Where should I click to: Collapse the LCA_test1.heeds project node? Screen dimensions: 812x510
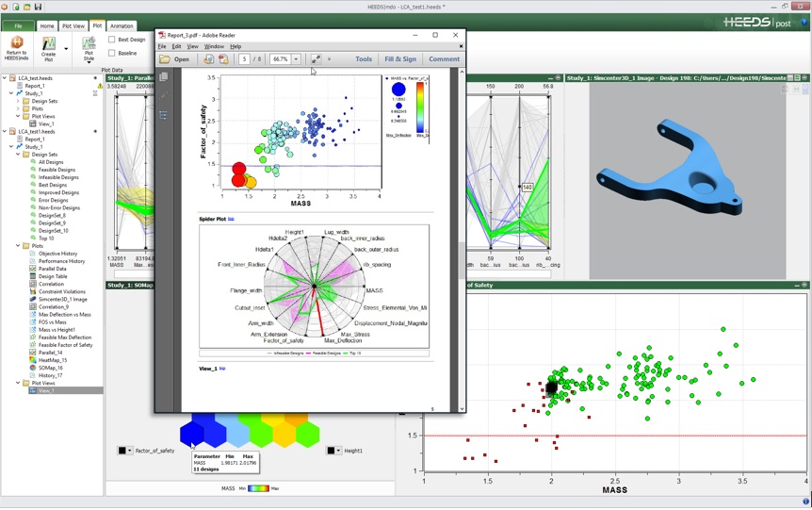pyautogui.click(x=5, y=132)
